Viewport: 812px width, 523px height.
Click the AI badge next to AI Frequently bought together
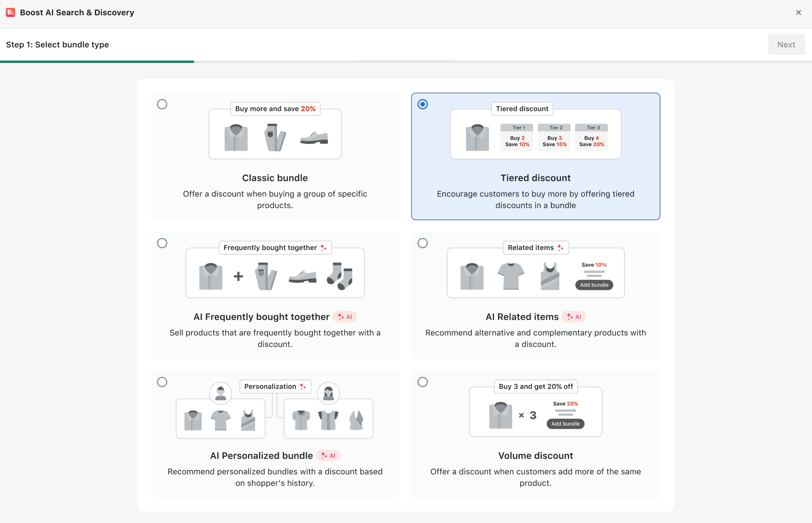[x=345, y=316]
